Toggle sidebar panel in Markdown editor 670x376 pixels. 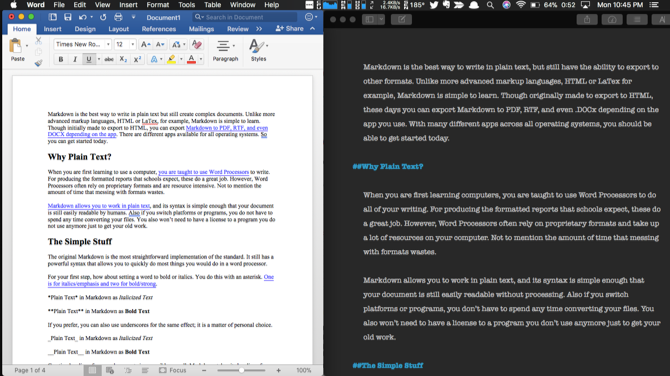(370, 20)
